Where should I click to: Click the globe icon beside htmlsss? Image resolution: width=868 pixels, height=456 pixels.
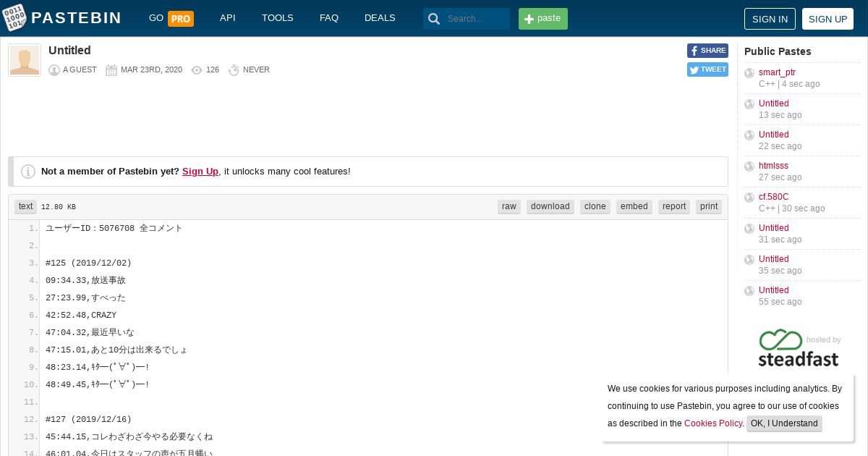pos(749,166)
